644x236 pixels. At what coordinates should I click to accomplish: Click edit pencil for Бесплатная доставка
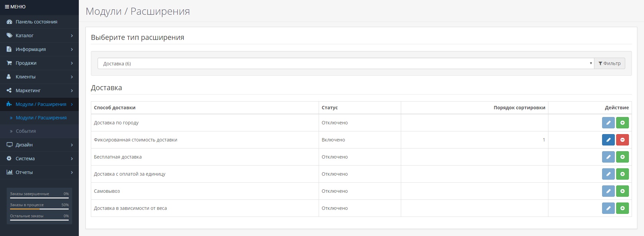(x=608, y=157)
